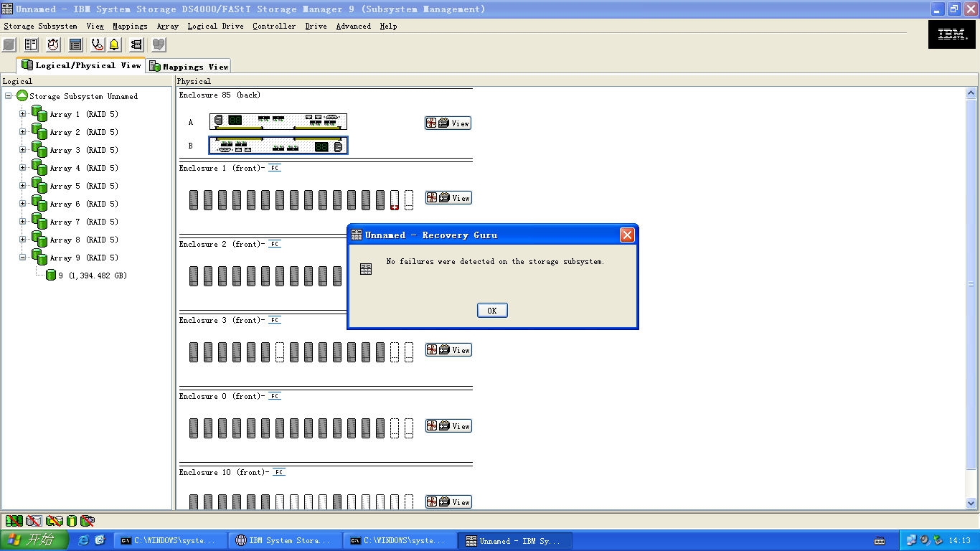Click View button for Enclosure 85
This screenshot has height=551, width=980.
coord(448,123)
